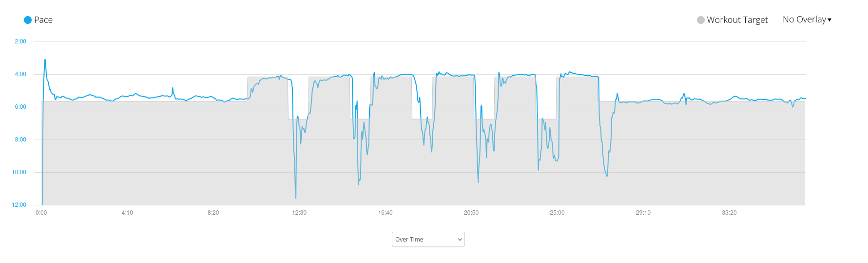Viewport: 868px width, 263px height.
Task: Click the 0:00 x-axis time label
Action: click(41, 213)
